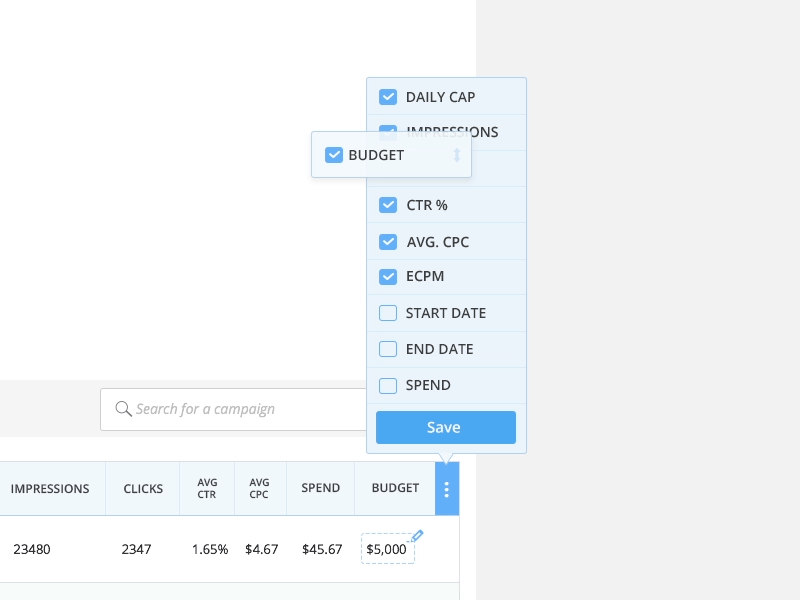This screenshot has width=800, height=600.
Task: Click the AVG CTR column header
Action: (x=207, y=489)
